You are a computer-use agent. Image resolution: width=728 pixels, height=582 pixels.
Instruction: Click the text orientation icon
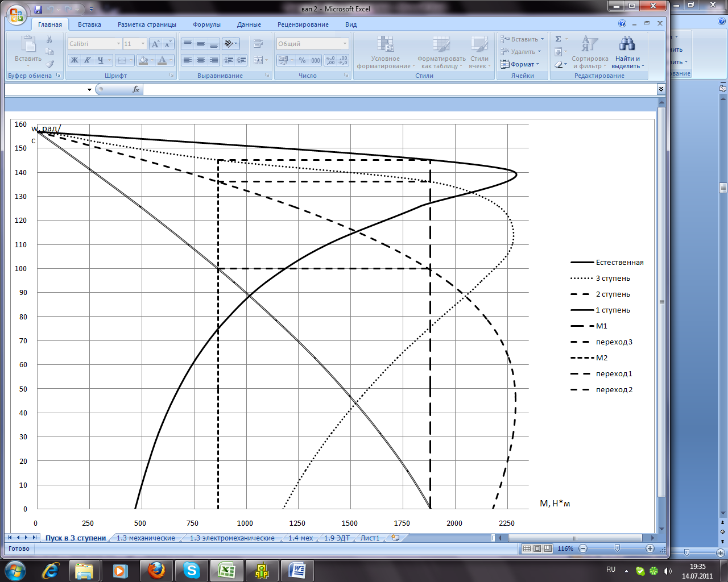point(227,44)
